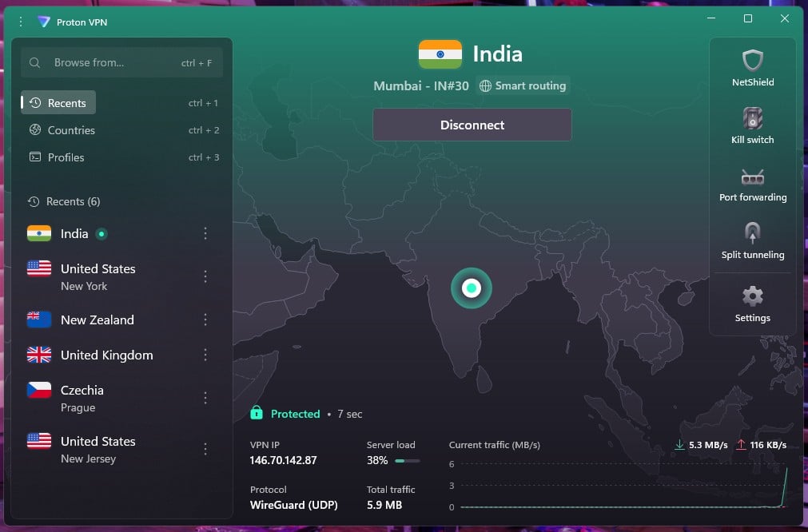Click the Protected status text
The image size is (808, 532).
295,414
